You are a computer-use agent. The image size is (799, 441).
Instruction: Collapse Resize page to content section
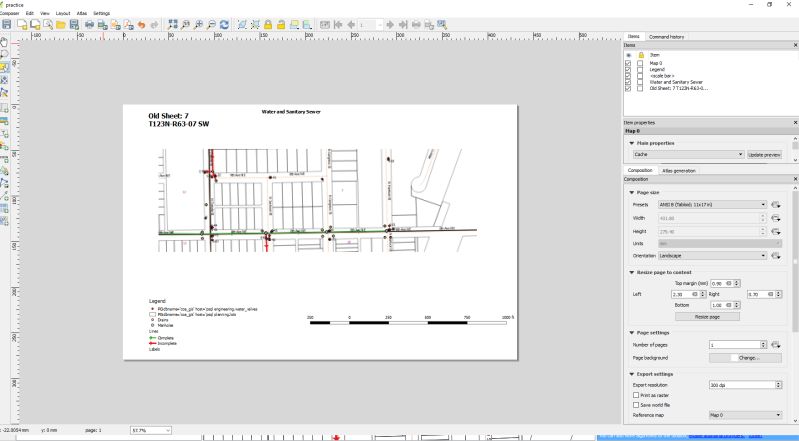pos(632,272)
